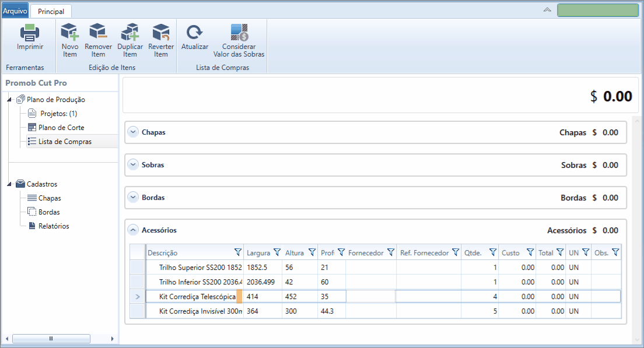Click the Ref. Fornecedor cell of Kit Corrediça Telescópica

(428, 296)
